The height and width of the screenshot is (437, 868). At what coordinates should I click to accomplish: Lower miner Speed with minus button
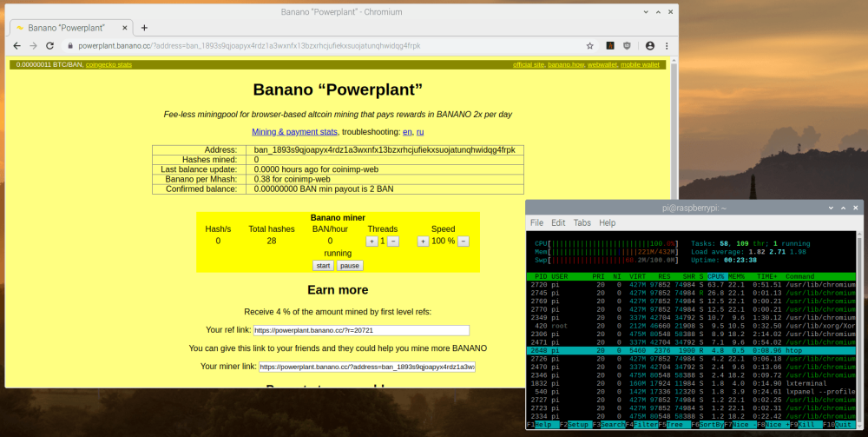pos(464,242)
